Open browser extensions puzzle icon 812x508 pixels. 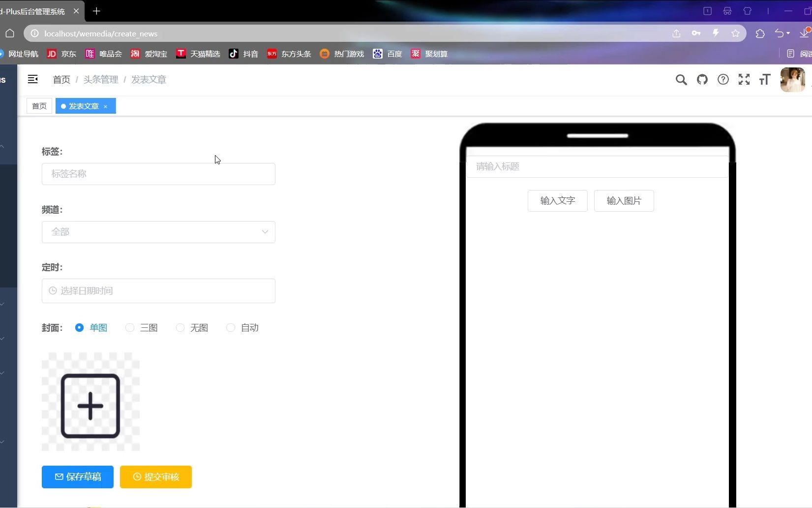coord(760,33)
